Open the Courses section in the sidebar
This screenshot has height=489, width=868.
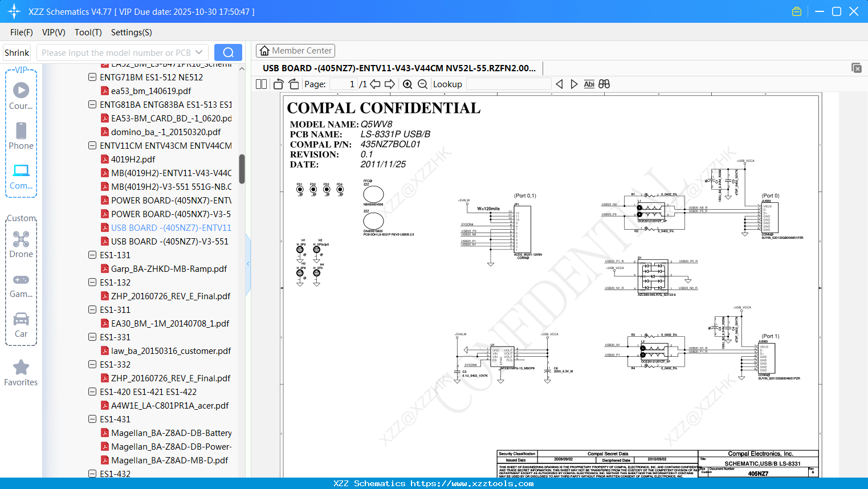pyautogui.click(x=21, y=96)
